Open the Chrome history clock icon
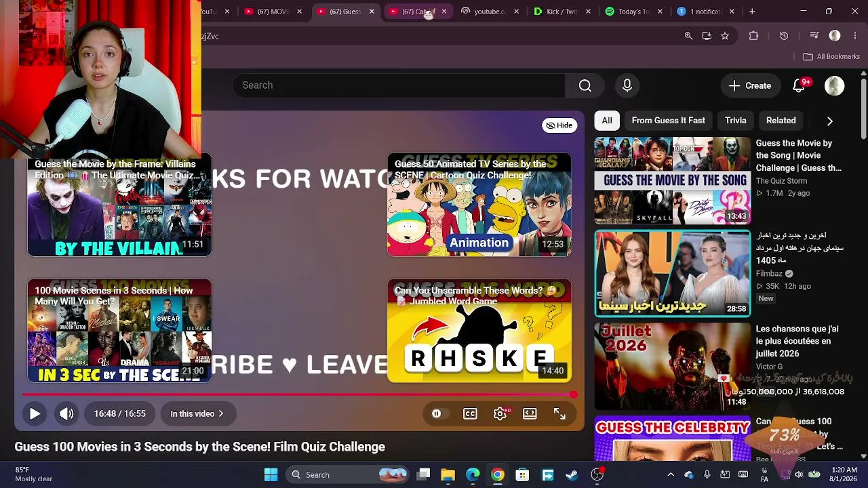Image resolution: width=868 pixels, height=488 pixels. point(784,36)
